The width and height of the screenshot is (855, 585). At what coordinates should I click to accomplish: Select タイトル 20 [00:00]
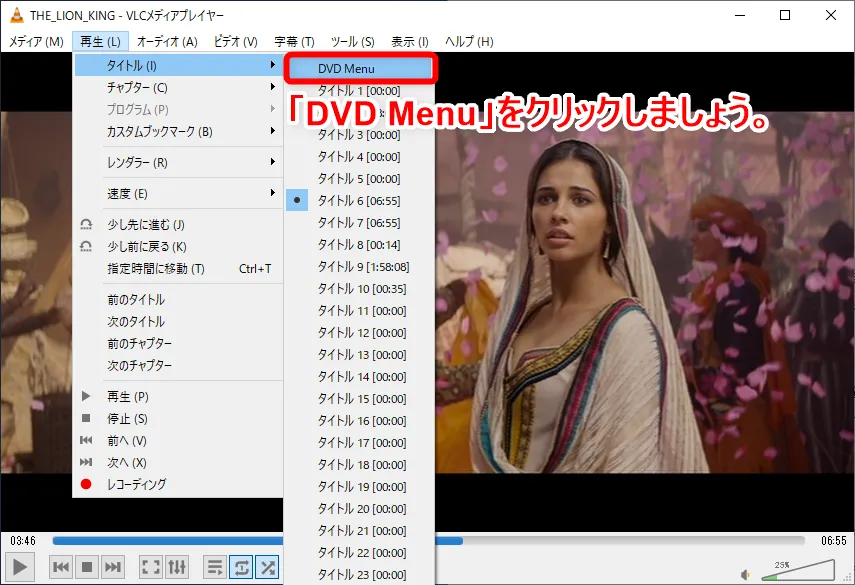pyautogui.click(x=359, y=509)
